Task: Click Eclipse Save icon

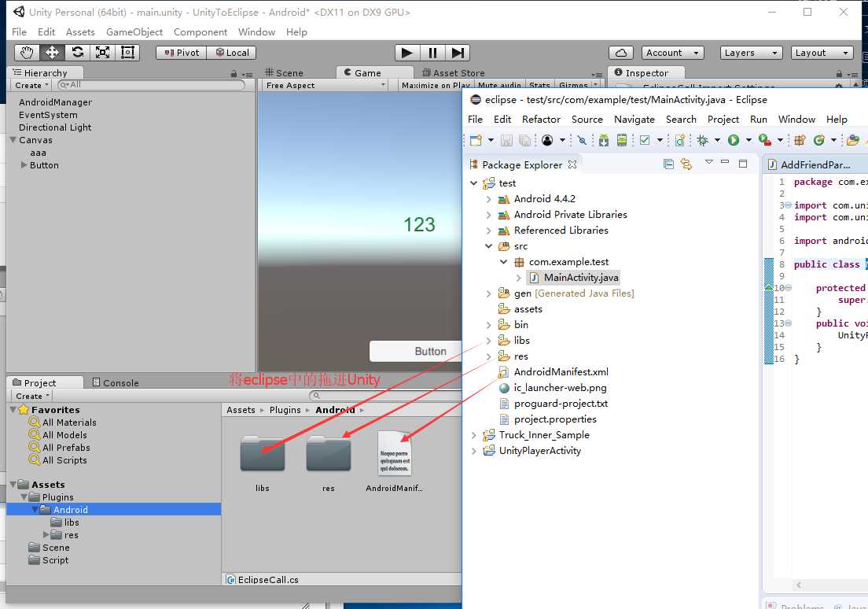Action: pos(506,140)
